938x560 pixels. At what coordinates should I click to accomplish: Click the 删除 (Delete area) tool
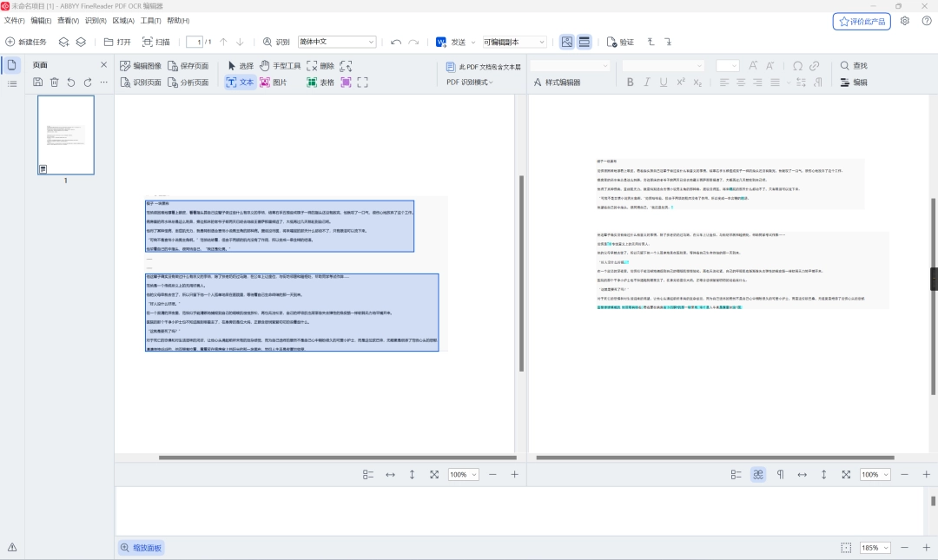tap(320, 66)
